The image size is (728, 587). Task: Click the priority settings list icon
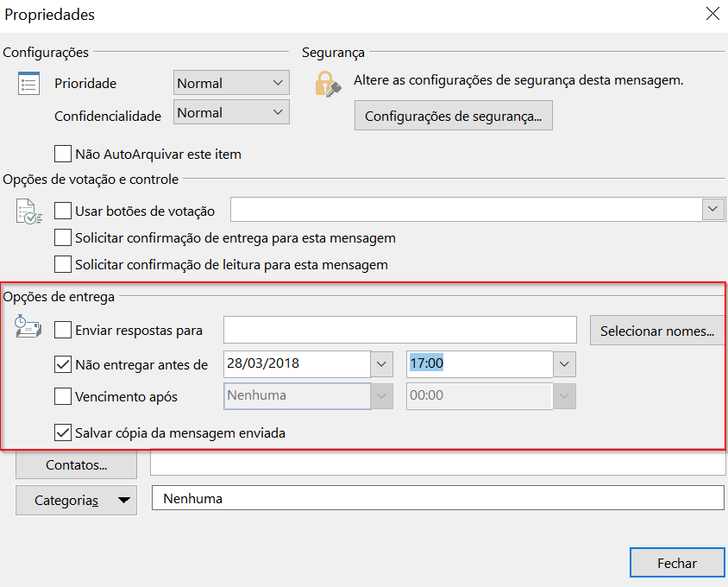[29, 84]
